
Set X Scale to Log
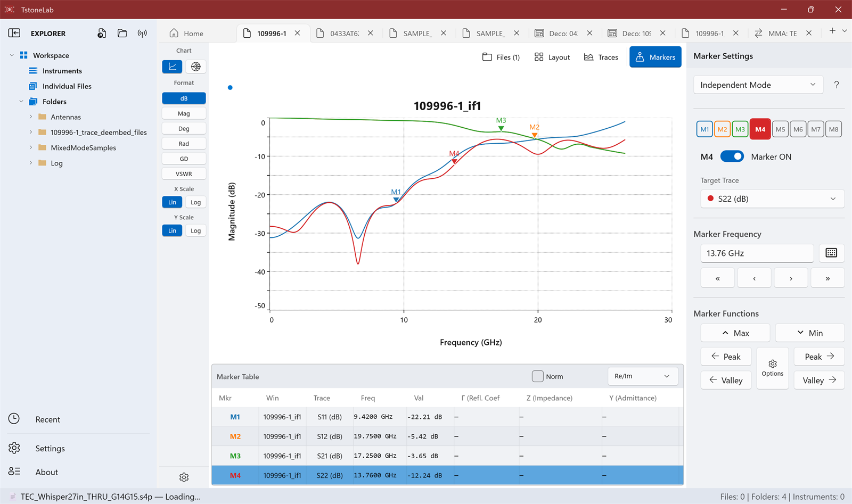pos(195,202)
